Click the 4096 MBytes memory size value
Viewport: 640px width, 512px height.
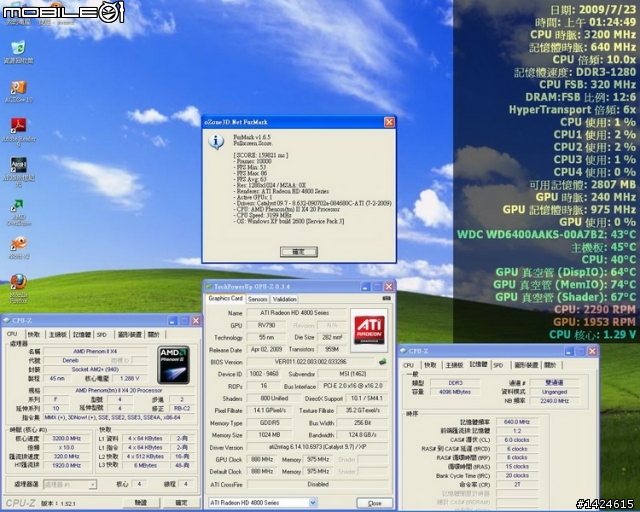(x=456, y=392)
